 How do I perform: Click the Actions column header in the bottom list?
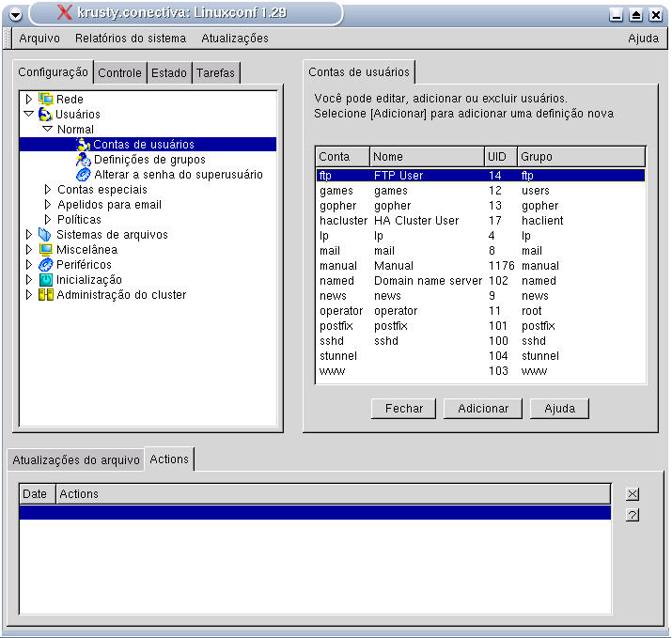pos(333,494)
